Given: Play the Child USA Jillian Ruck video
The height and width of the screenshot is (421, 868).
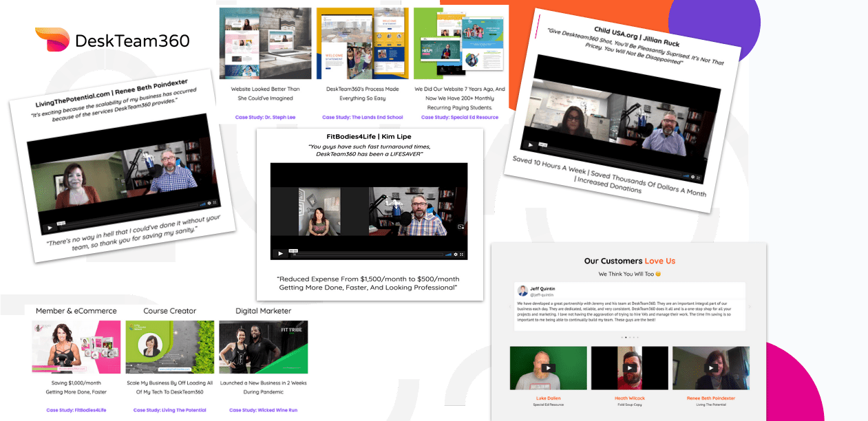Looking at the screenshot, I should (x=529, y=145).
